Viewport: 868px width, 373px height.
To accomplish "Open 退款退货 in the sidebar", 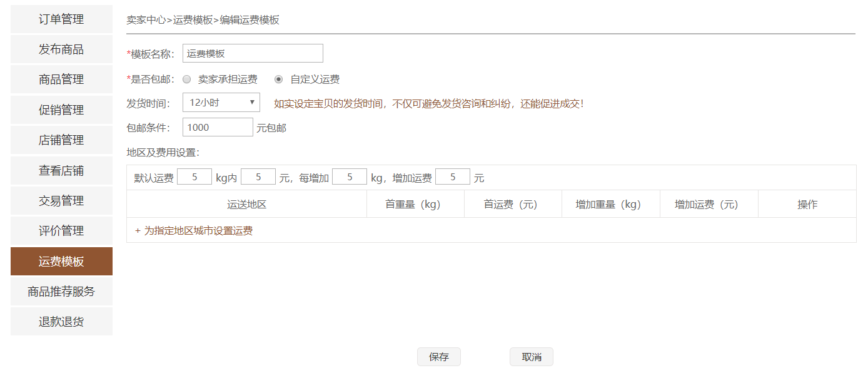I will pos(61,322).
